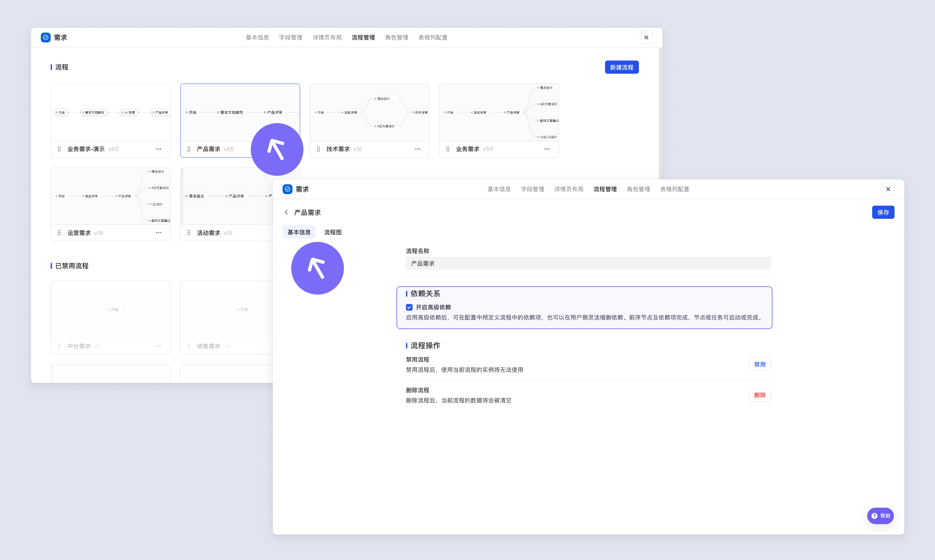Click the drag handle of the 技术需求 card
Image resolution: width=935 pixels, height=560 pixels.
(318, 149)
